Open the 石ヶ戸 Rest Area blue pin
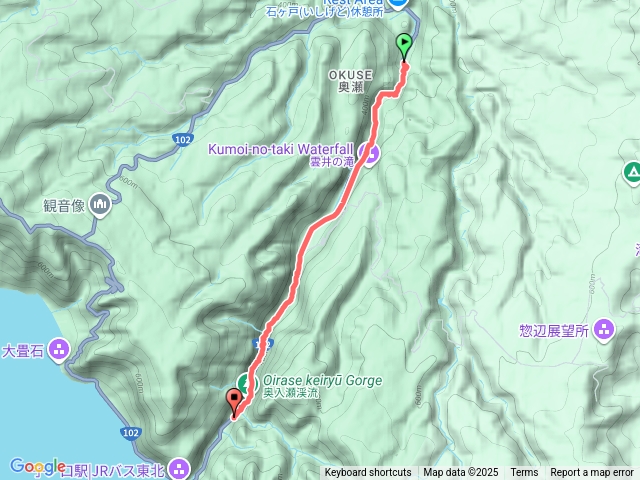 [x=397, y=3]
